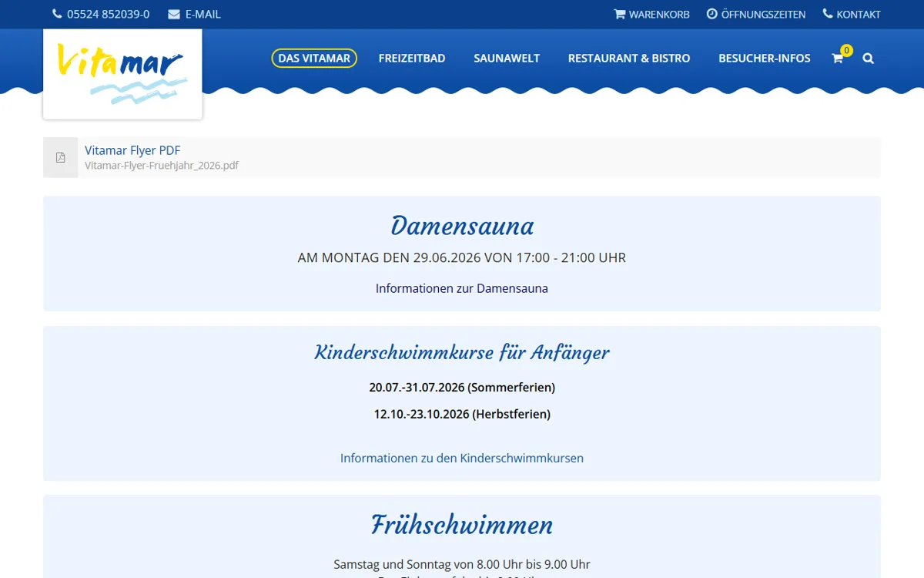
Task: Open the WARENKORB link
Action: tap(659, 14)
